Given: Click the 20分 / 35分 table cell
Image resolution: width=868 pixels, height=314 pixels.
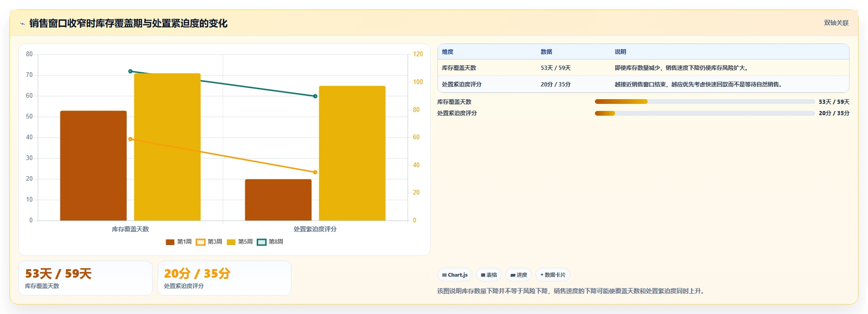Looking at the screenshot, I should [x=556, y=85].
